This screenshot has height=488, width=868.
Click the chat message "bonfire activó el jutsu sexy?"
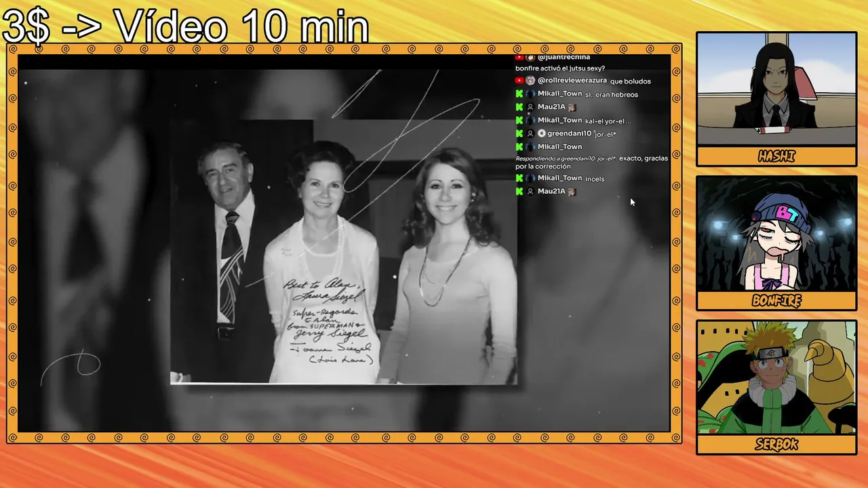pos(560,68)
